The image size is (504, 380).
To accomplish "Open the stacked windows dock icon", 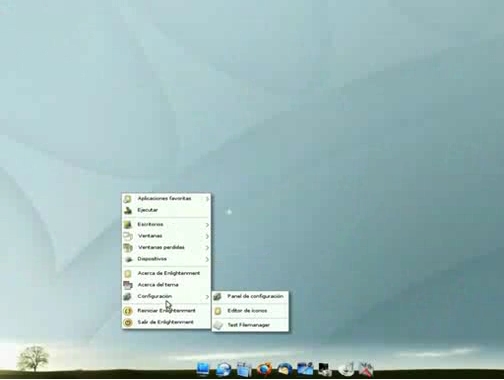I will [x=244, y=369].
